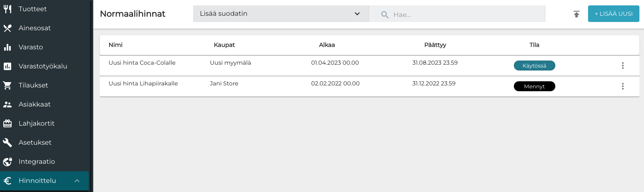Click the gift card Lahjakortit icon
644x192 pixels.
7,124
